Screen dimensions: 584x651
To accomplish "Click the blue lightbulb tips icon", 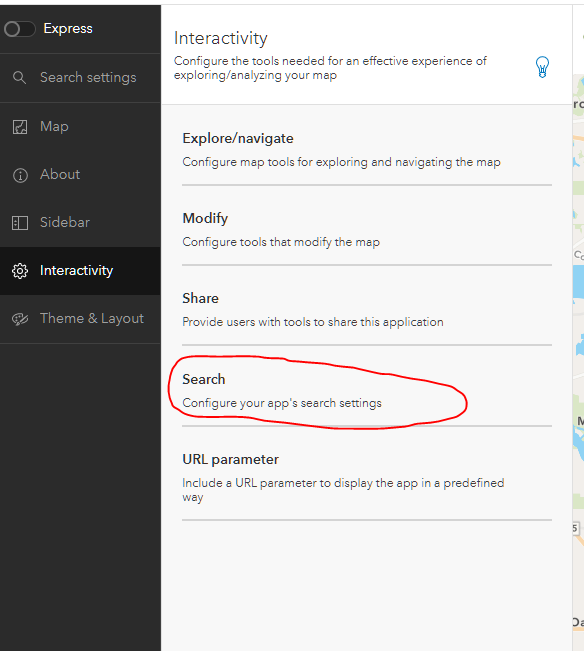I will (x=542, y=67).
